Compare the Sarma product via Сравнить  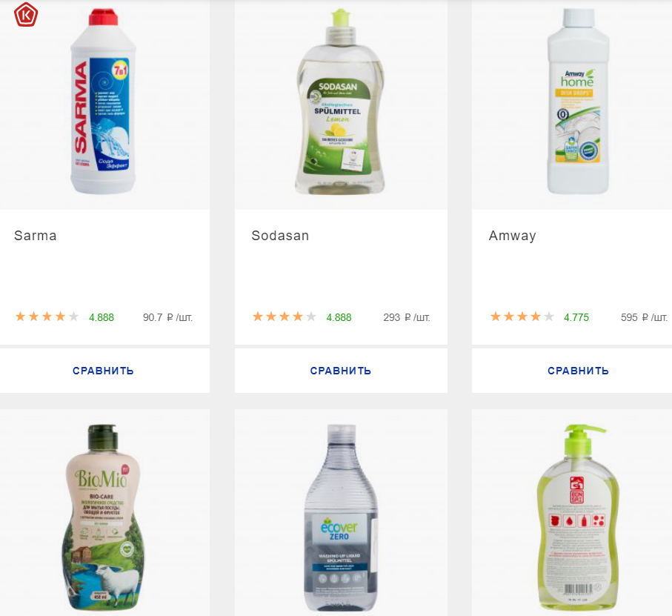(103, 371)
